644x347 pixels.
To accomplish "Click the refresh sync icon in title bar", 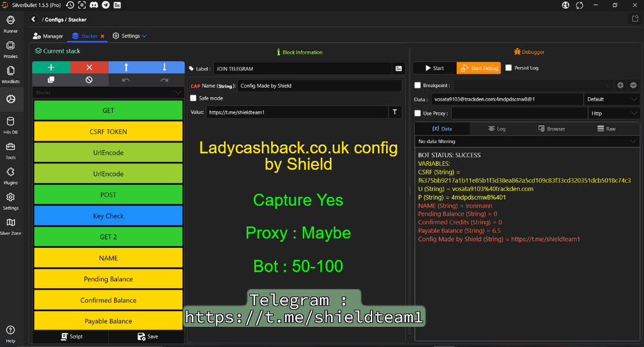I will (x=580, y=5).
